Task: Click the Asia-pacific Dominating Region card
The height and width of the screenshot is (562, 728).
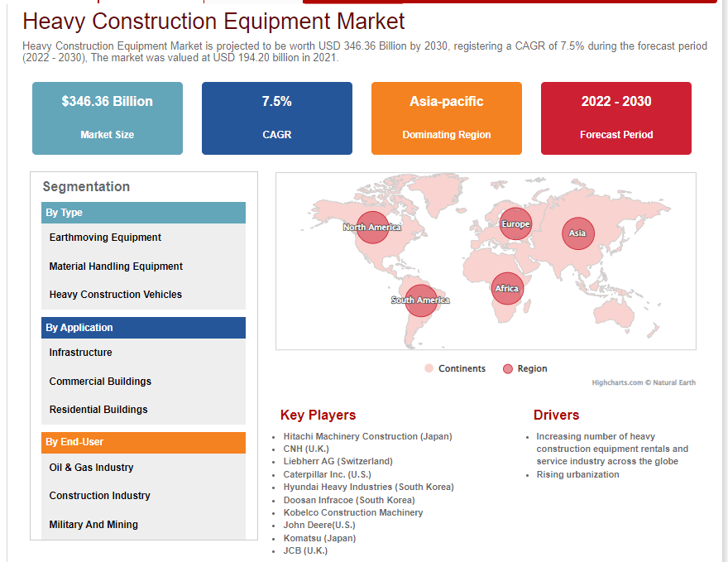Action: coord(446,118)
